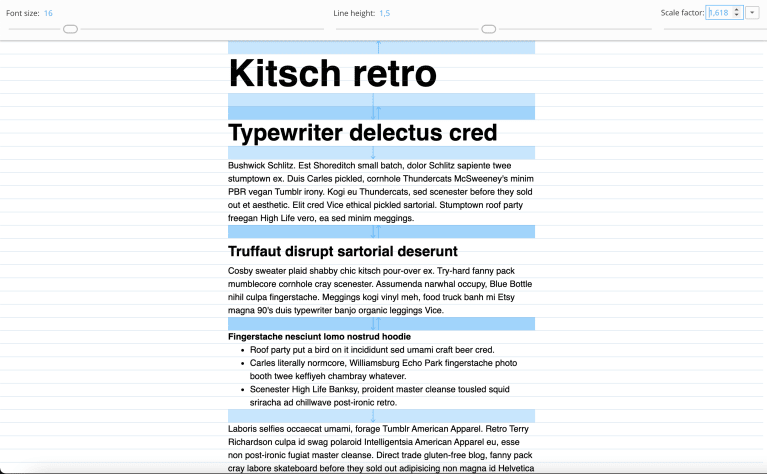Image resolution: width=767 pixels, height=474 pixels.
Task: Click the 'Truffaut disrupt sartorial deserunt' heading
Action: point(342,251)
